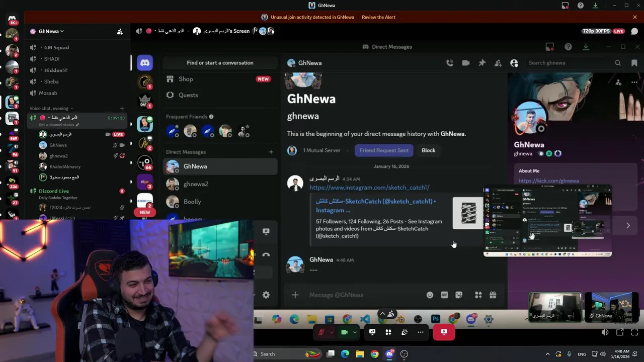Open the server icon with 569 badge
This screenshot has height=362, width=644.
tap(12, 134)
